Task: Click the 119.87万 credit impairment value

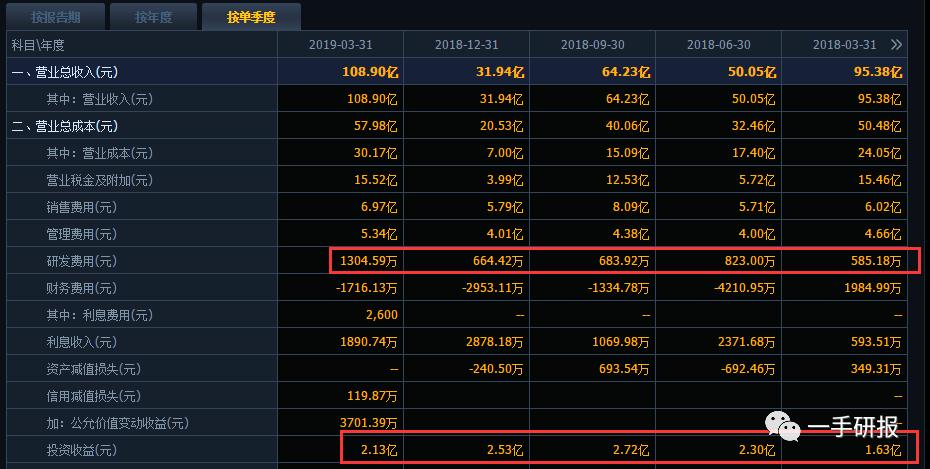Action: 372,397
